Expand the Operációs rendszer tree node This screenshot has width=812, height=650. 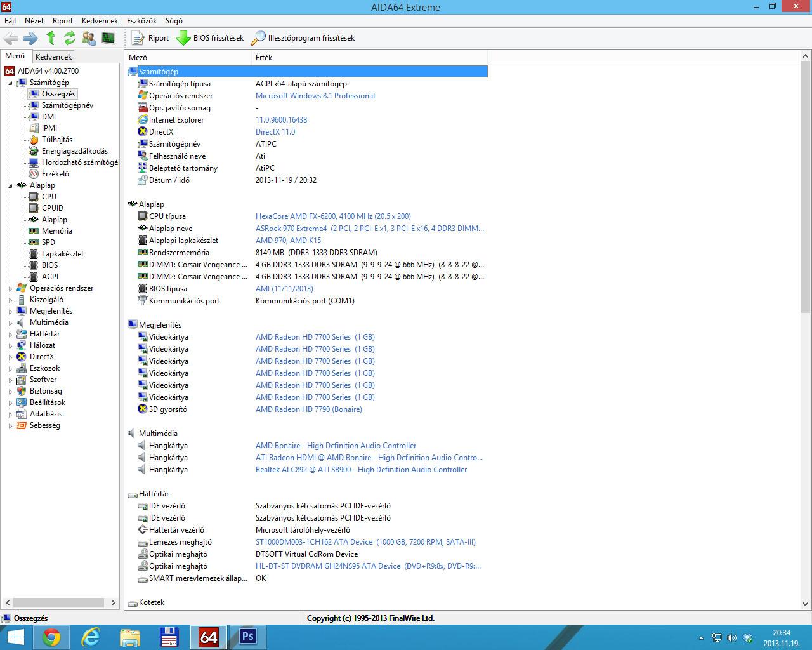click(10, 288)
